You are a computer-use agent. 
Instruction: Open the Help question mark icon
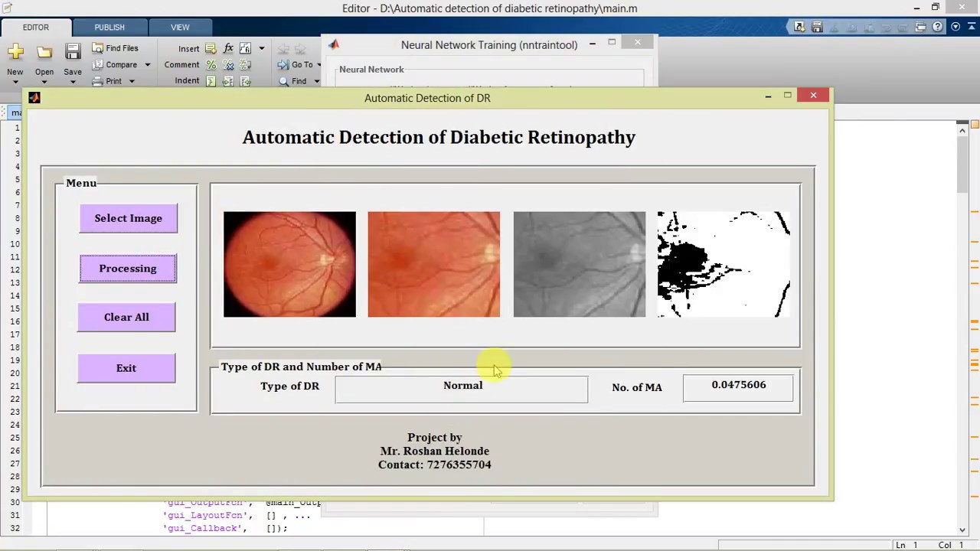[x=938, y=27]
